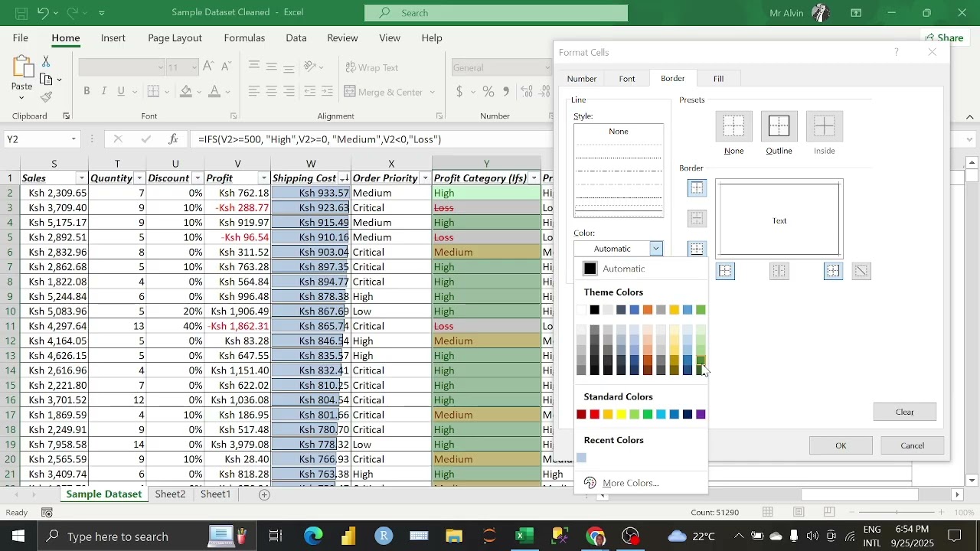
Task: Pick the orange theme color swatch
Action: tap(647, 310)
